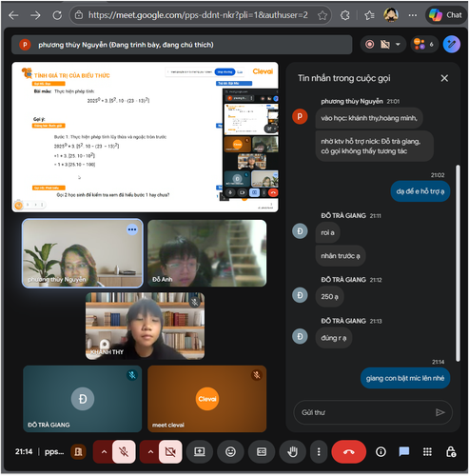Open the browser profile avatar

pos(391,15)
